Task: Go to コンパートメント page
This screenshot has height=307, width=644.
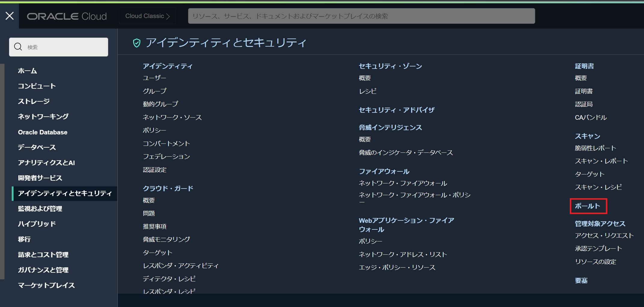Action: 166,144
